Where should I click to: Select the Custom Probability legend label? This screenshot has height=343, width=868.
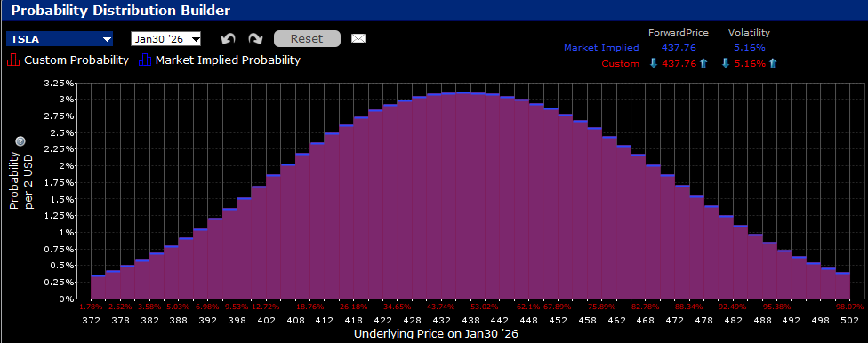pyautogui.click(x=76, y=60)
